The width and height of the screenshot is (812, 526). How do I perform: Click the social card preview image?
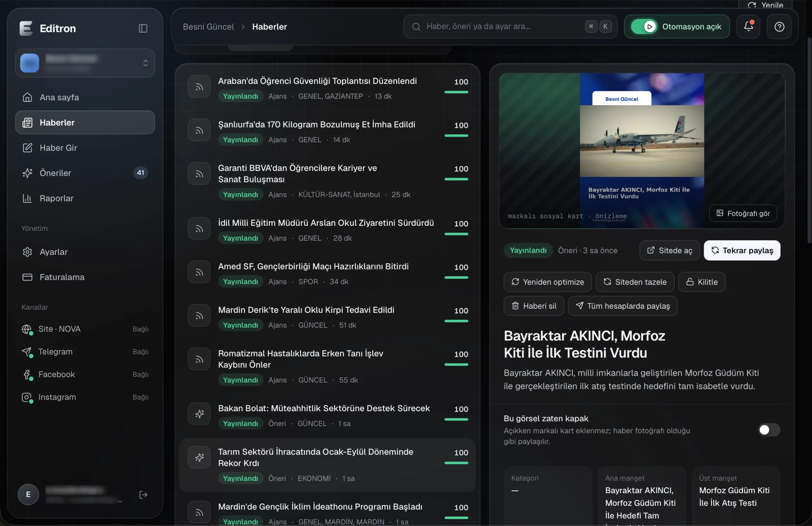[x=641, y=150]
